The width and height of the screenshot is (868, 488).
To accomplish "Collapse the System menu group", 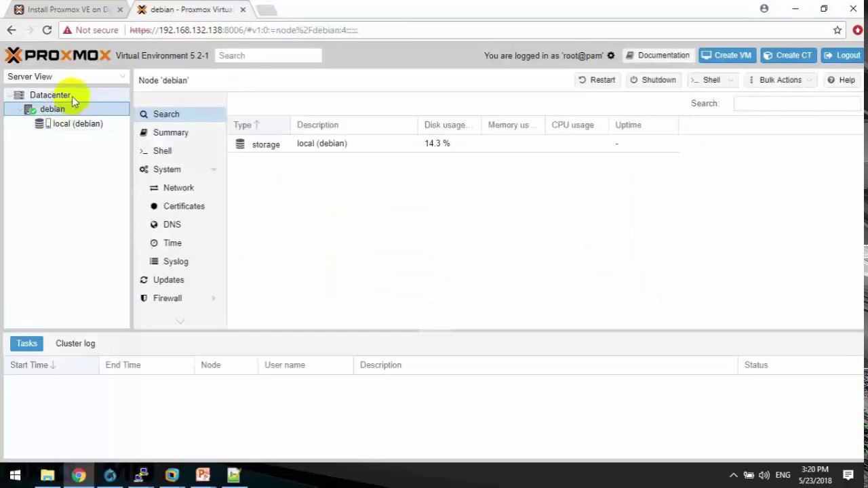I will click(213, 169).
